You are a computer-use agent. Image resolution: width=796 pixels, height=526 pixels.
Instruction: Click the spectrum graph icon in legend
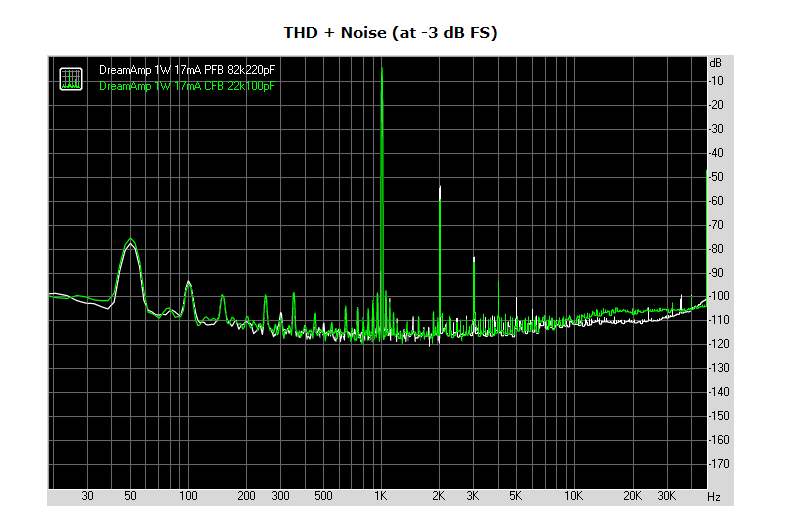pos(71,79)
